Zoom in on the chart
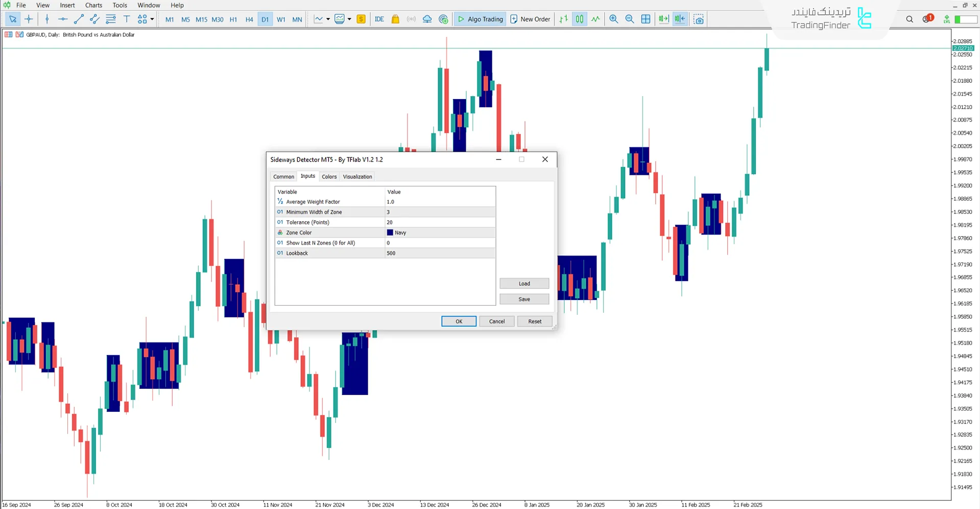This screenshot has height=509, width=980. click(x=614, y=19)
